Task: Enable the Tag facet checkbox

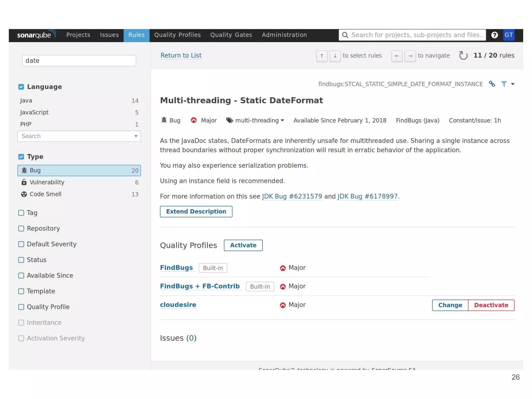Action: point(21,213)
